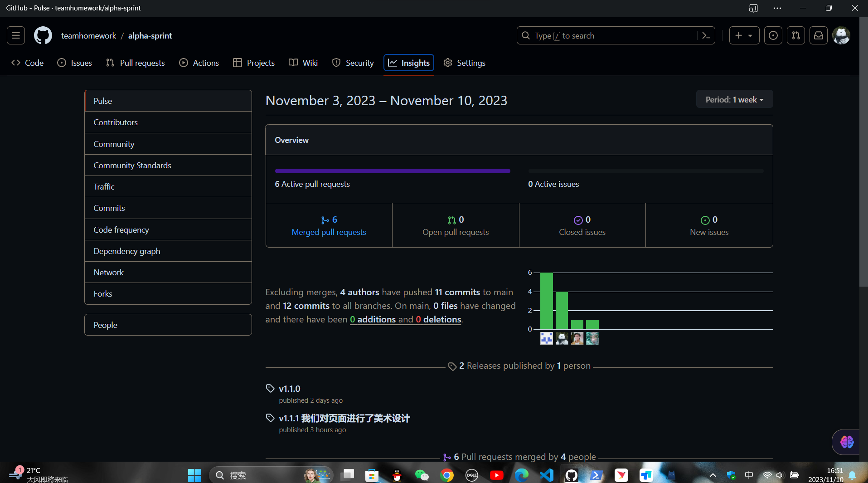Open the floating brain assistant icon

[x=847, y=442]
